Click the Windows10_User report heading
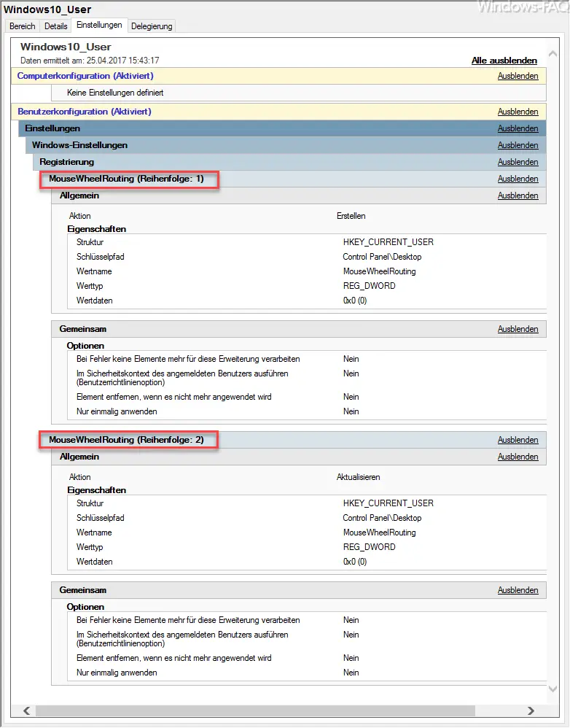The width and height of the screenshot is (570, 728). tap(66, 47)
